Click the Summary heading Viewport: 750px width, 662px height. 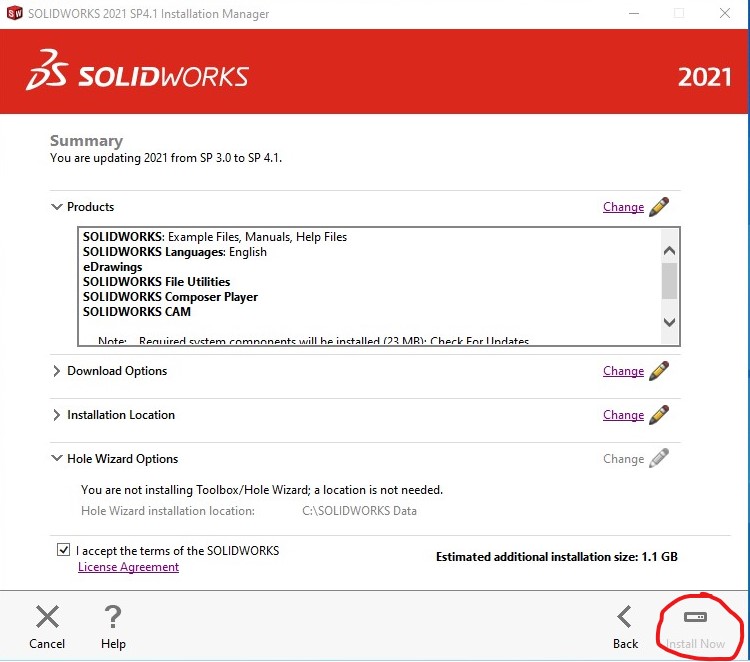(x=87, y=141)
